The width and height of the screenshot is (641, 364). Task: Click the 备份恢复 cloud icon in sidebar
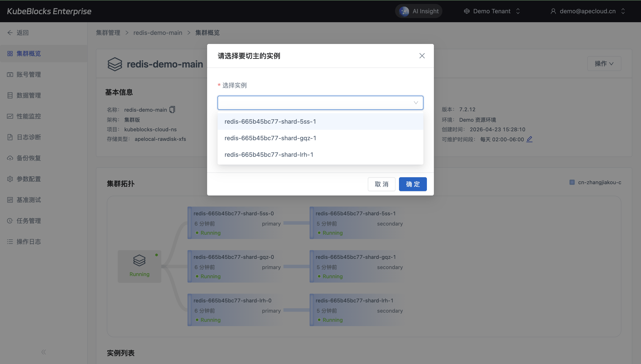pyautogui.click(x=10, y=158)
